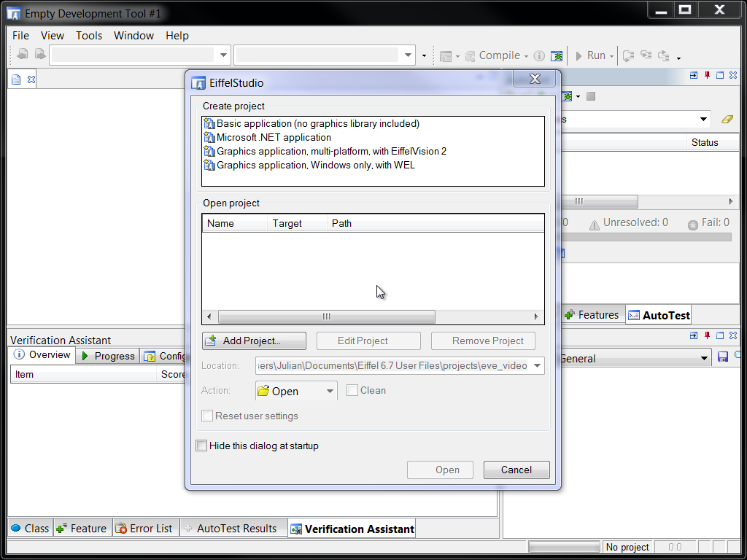The width and height of the screenshot is (747, 560).
Task: Maximize the AutoTest panel
Action: tap(720, 75)
